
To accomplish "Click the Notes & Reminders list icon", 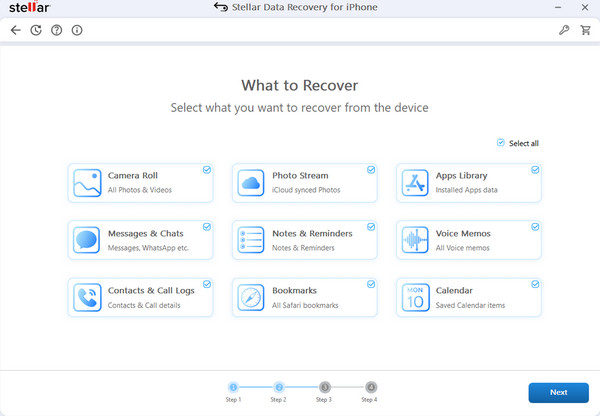I will pos(251,240).
